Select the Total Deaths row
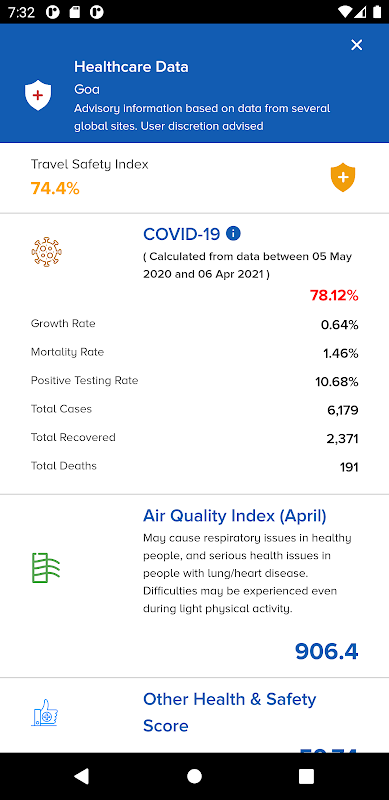This screenshot has width=389, height=800. click(194, 466)
